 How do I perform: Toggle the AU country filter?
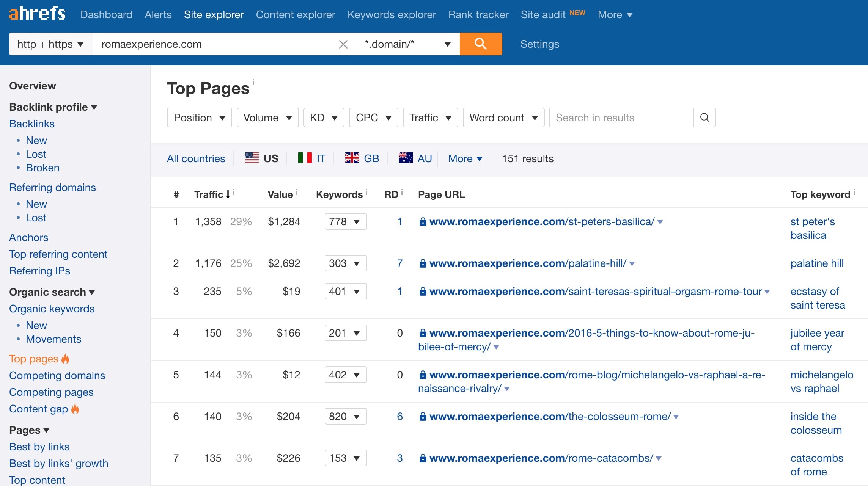tap(415, 158)
